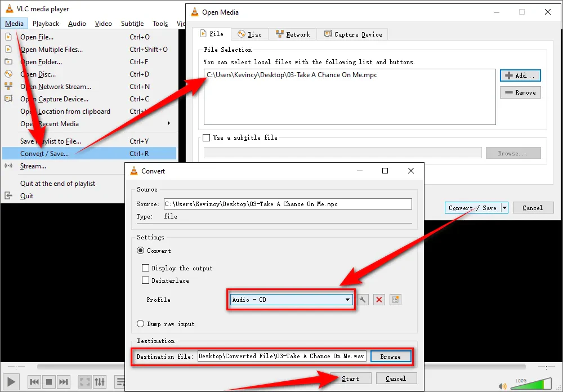
Task: Click the Capture Device menu icon
Action: (x=8, y=99)
